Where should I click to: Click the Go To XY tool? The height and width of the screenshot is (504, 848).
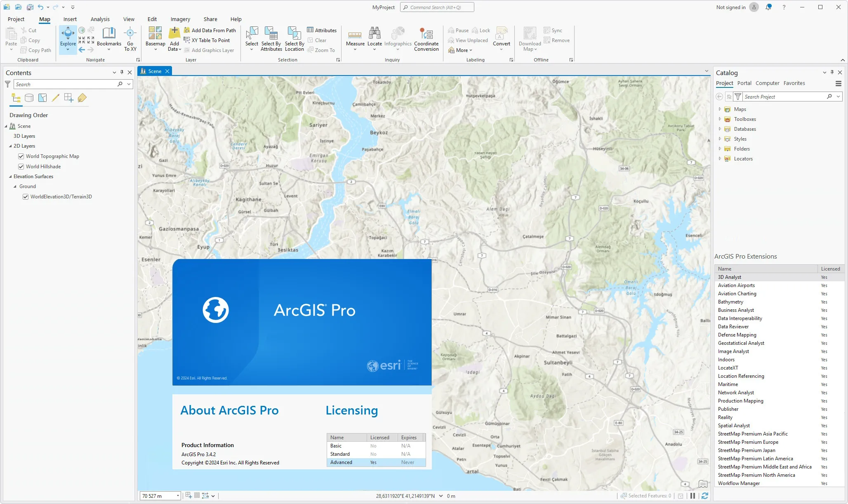pyautogui.click(x=130, y=39)
